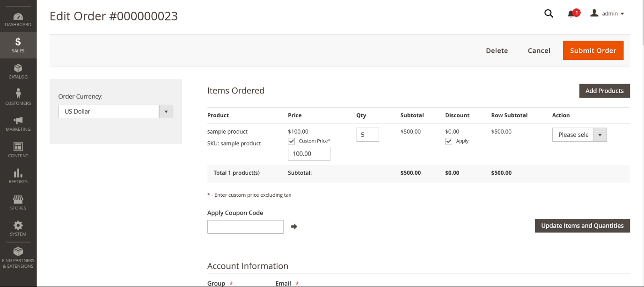Viewport: 644px width, 287px height.
Task: Go to Customers section icon
Action: (18, 94)
